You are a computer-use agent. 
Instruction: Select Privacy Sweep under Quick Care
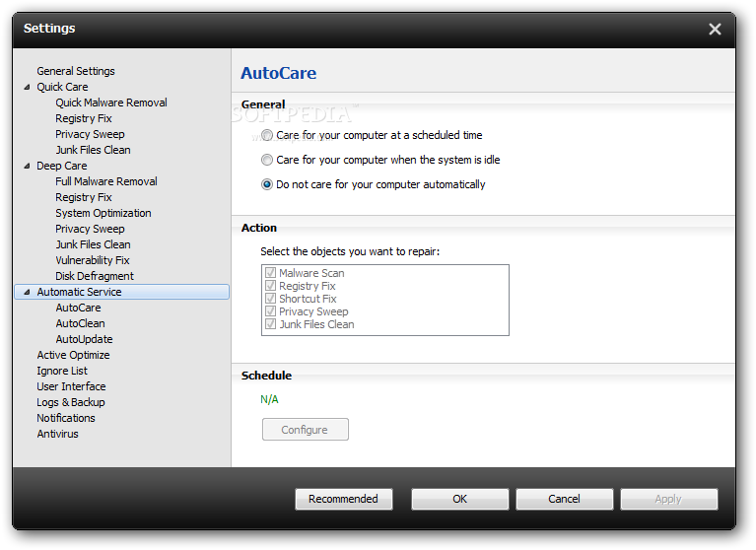[90, 134]
